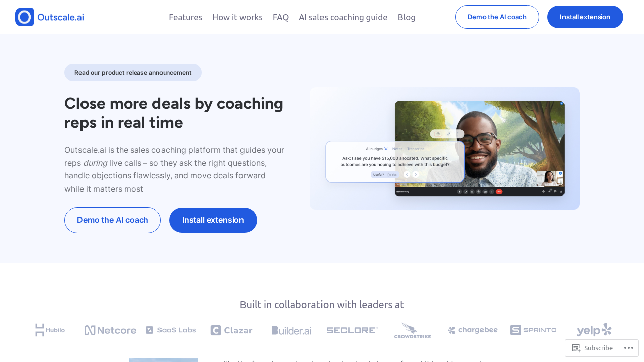
Task: Click the Subscribe button
Action: coord(592,348)
